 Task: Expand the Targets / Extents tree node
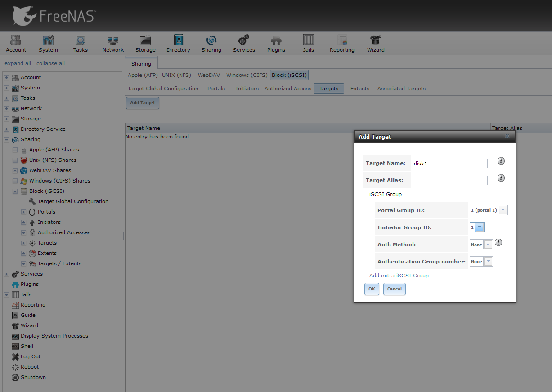pos(24,263)
